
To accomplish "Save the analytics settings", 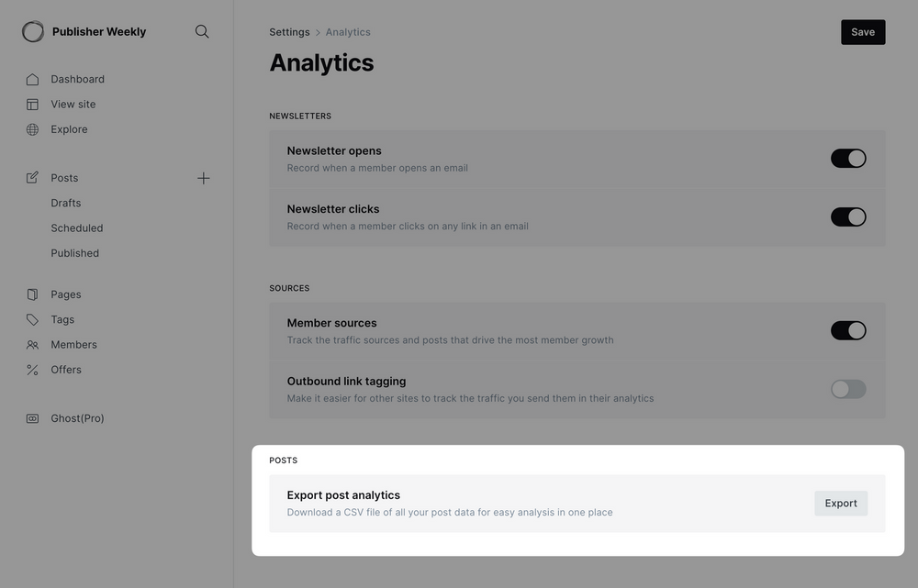I will (862, 31).
